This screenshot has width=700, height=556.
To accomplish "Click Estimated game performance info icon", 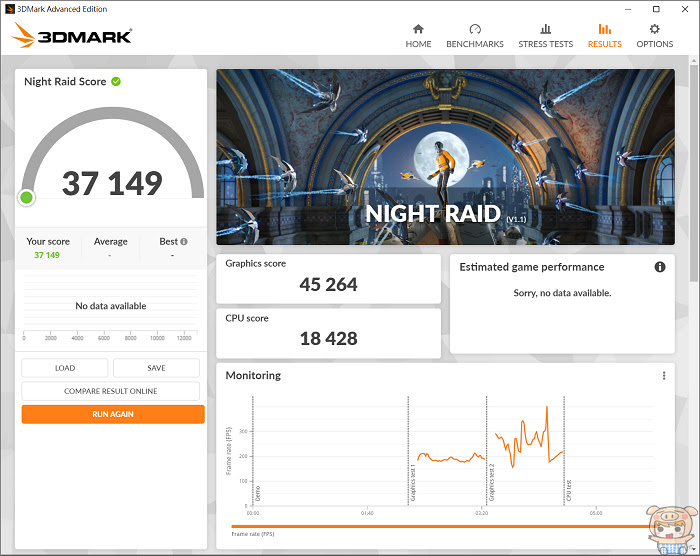I will click(660, 267).
